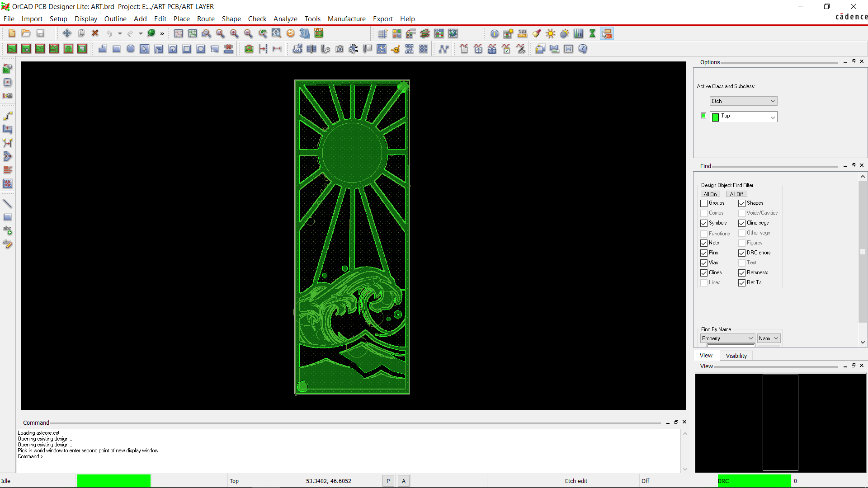Viewport: 868px width, 488px height.
Task: Click the Open folder icon
Action: 26,33
